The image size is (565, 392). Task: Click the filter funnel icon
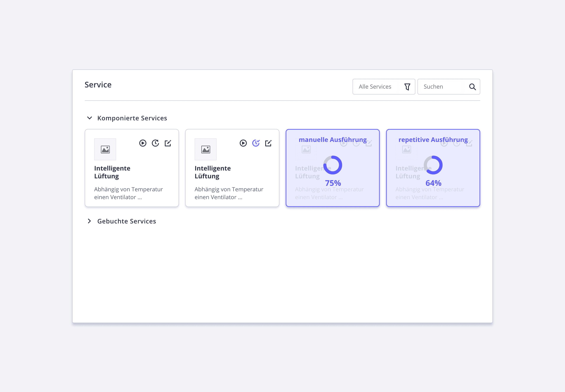(407, 87)
